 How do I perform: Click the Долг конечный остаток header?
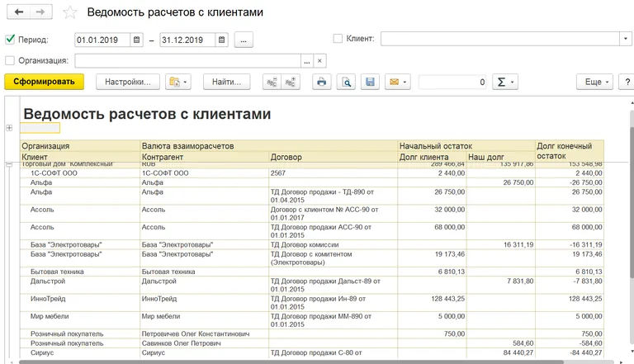point(570,151)
